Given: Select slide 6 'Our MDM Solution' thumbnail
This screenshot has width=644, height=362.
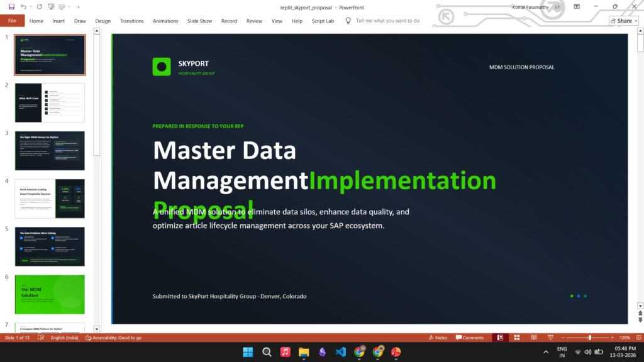Looking at the screenshot, I should (x=50, y=294).
